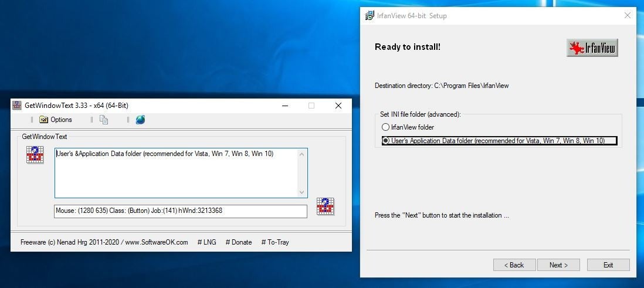The width and height of the screenshot is (644, 288).
Task: Click the IrfanView Setup title bar icon
Action: tap(370, 16)
